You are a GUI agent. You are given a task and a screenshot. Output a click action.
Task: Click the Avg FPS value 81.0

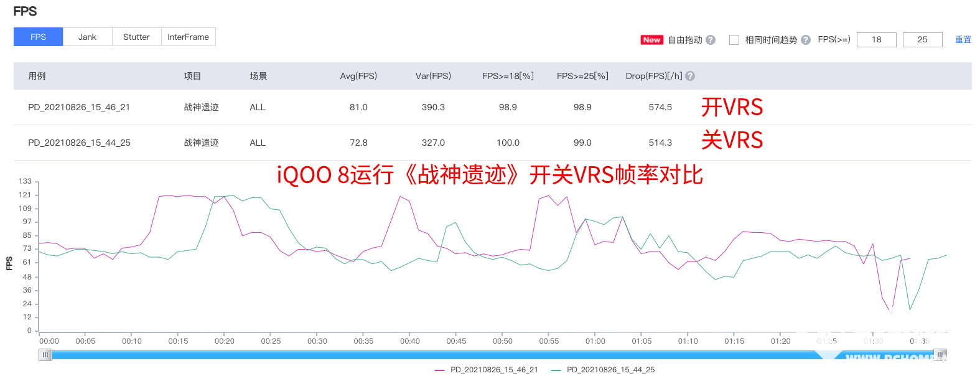pos(358,107)
